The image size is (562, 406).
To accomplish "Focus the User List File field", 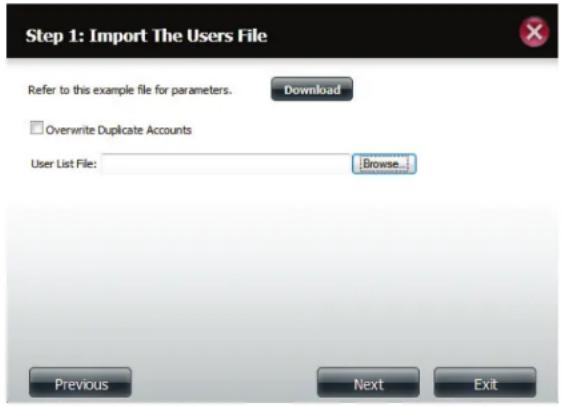I will [225, 164].
